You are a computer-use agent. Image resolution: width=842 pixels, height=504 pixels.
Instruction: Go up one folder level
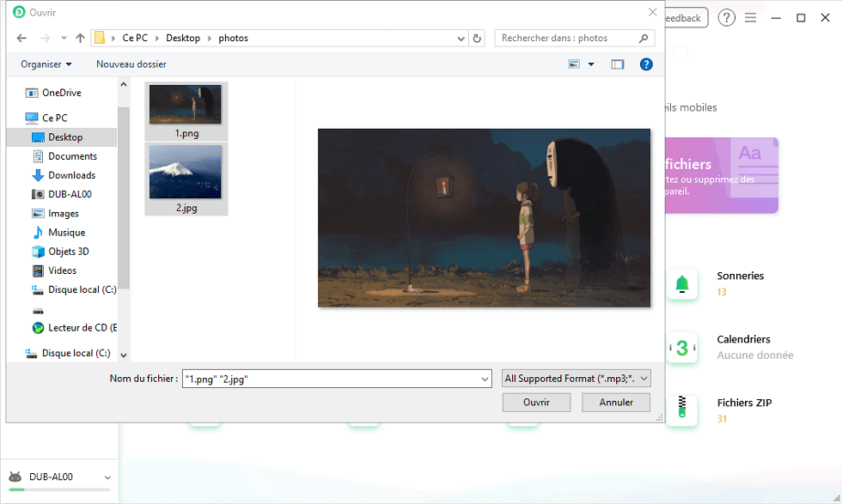[80, 38]
